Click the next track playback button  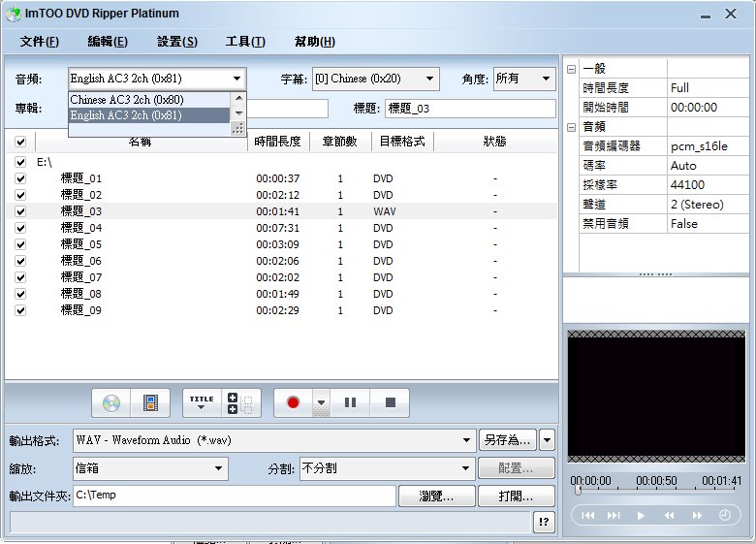point(614,516)
